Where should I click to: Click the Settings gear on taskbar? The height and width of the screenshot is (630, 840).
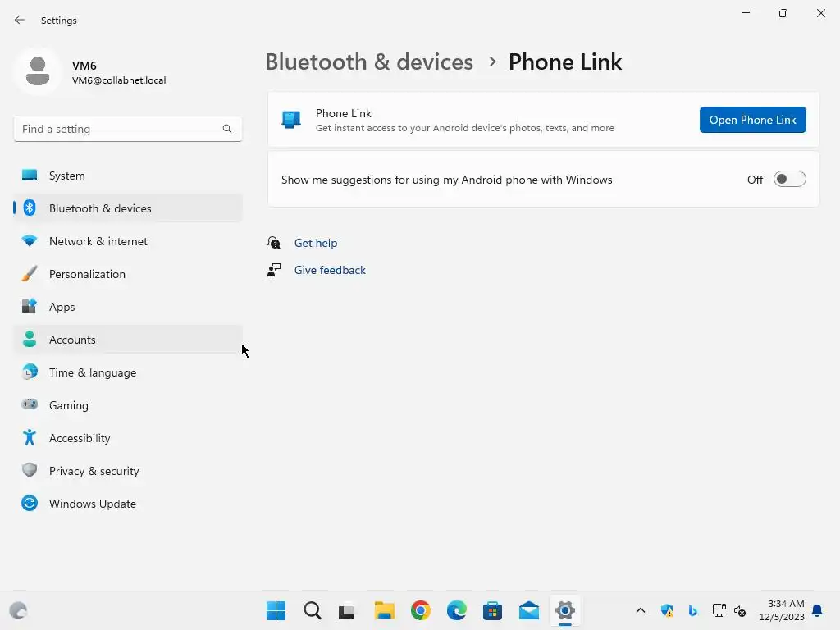click(564, 610)
